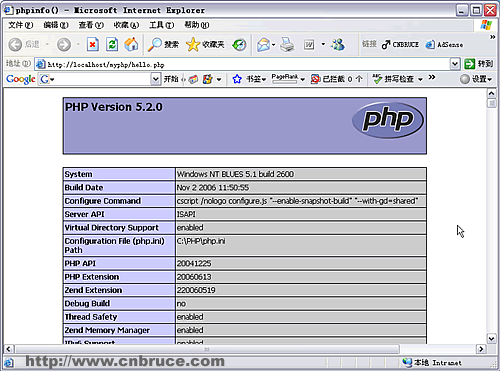This screenshot has width=500, height=371.
Task: Click the horizontal scrollbar thumb
Action: click(207, 349)
